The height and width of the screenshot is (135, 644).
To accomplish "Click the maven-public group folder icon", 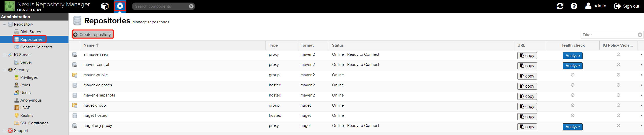I will point(75,75).
